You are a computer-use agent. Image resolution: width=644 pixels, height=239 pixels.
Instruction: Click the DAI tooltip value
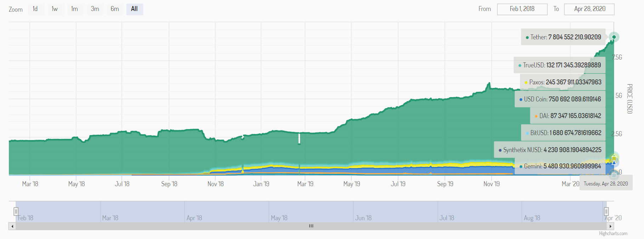[x=576, y=116]
